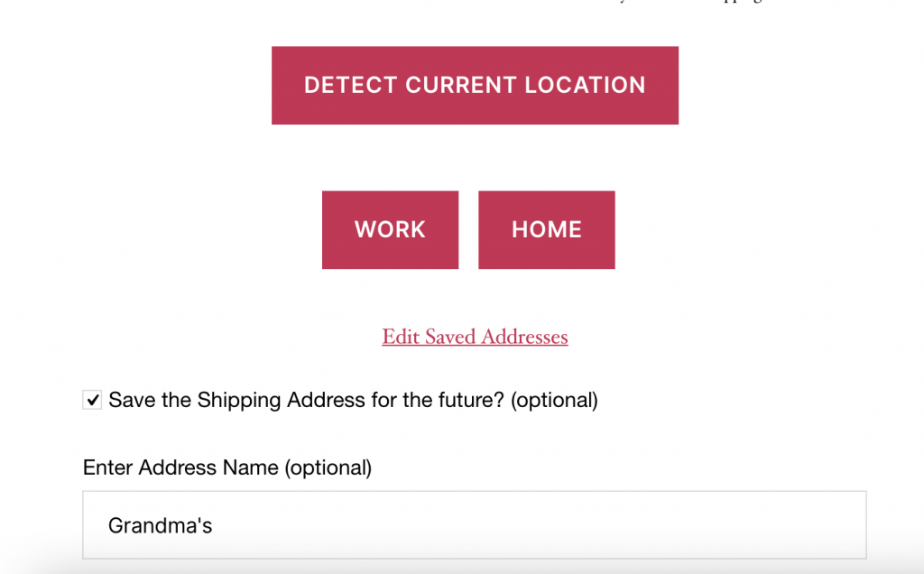
Task: Click the '(optional)' text beside the checkbox
Action: [554, 399]
